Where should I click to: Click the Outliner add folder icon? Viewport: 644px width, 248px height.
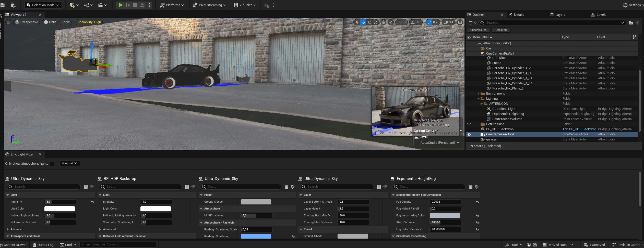pyautogui.click(x=631, y=23)
